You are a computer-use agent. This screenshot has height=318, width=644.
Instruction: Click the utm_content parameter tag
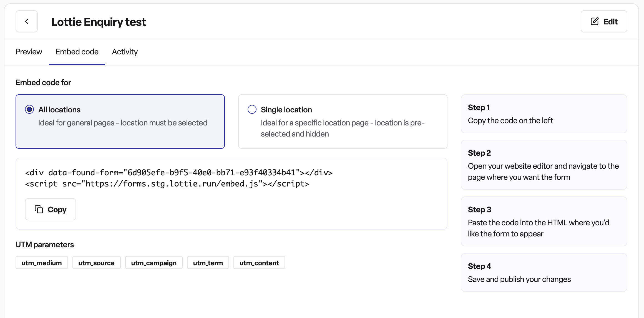(x=259, y=263)
